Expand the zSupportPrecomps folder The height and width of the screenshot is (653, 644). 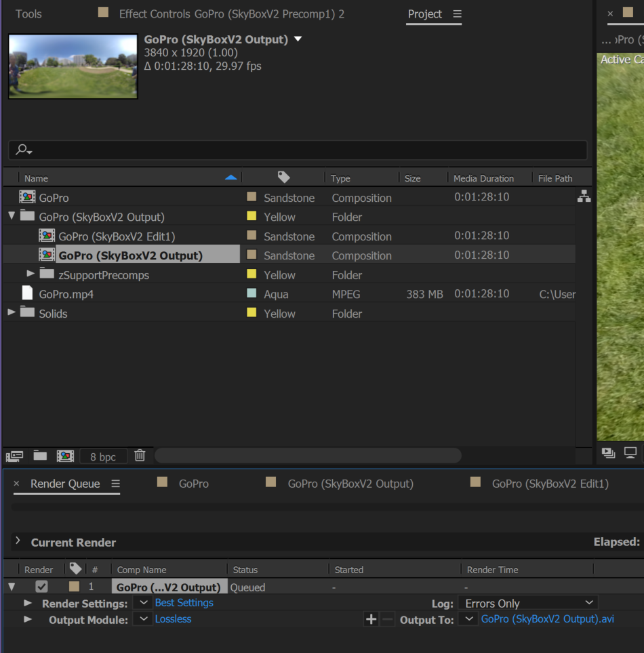[x=31, y=274]
